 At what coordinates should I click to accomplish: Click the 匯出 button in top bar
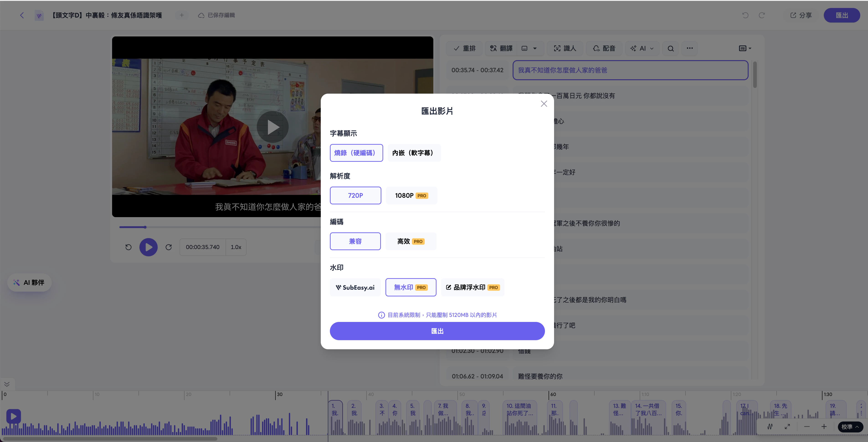tap(841, 15)
